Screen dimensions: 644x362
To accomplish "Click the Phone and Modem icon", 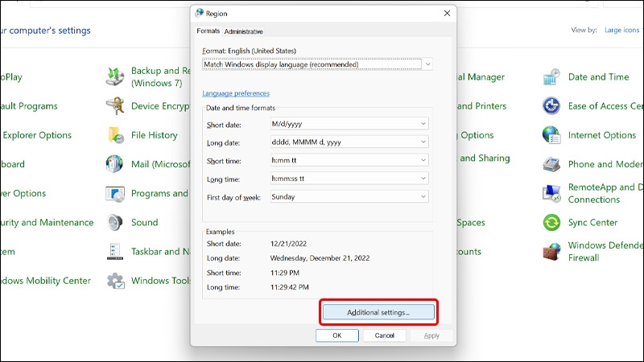I will [x=551, y=164].
